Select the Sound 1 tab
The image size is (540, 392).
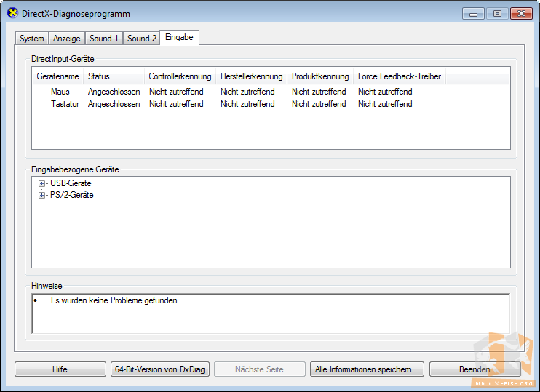click(x=103, y=39)
